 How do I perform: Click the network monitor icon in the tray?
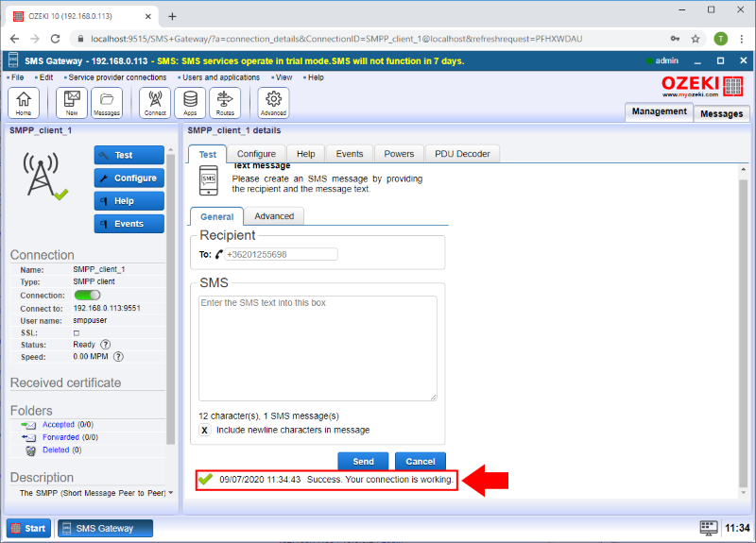[x=708, y=528]
